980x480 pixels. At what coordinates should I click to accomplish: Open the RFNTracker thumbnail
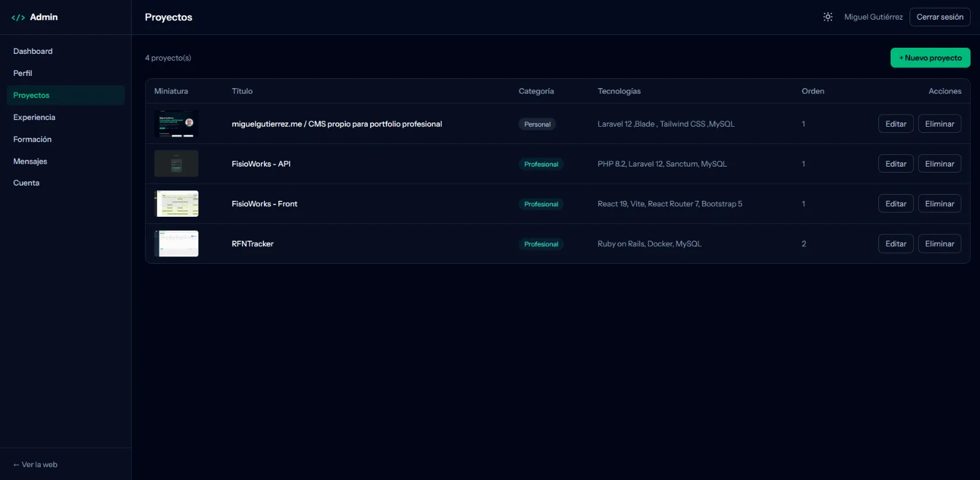(176, 244)
